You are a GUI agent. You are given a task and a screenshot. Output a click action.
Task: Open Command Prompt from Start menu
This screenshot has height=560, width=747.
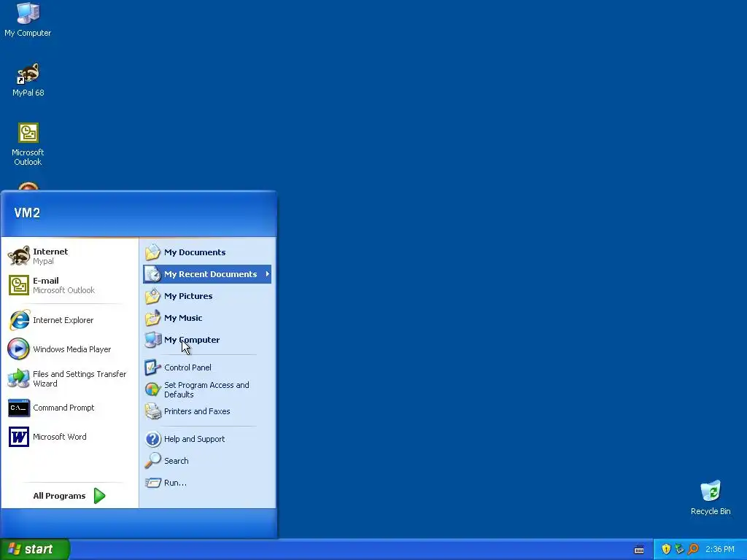point(69,408)
